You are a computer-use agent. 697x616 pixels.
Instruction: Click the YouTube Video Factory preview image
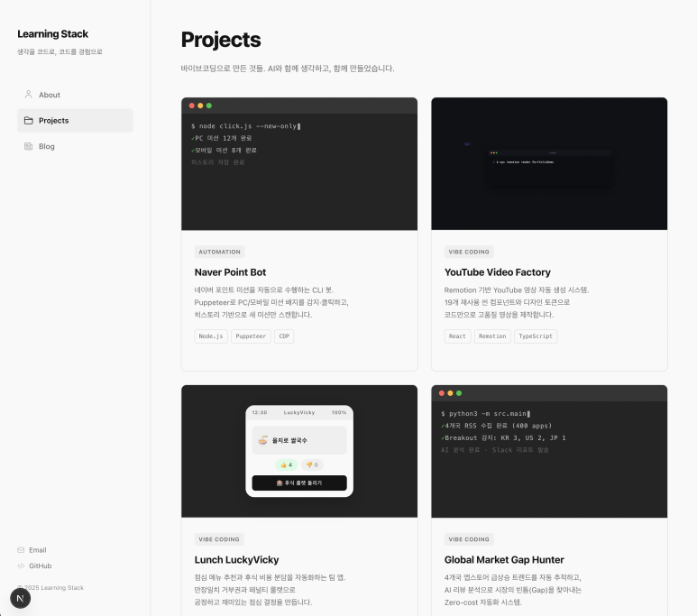coord(549,164)
